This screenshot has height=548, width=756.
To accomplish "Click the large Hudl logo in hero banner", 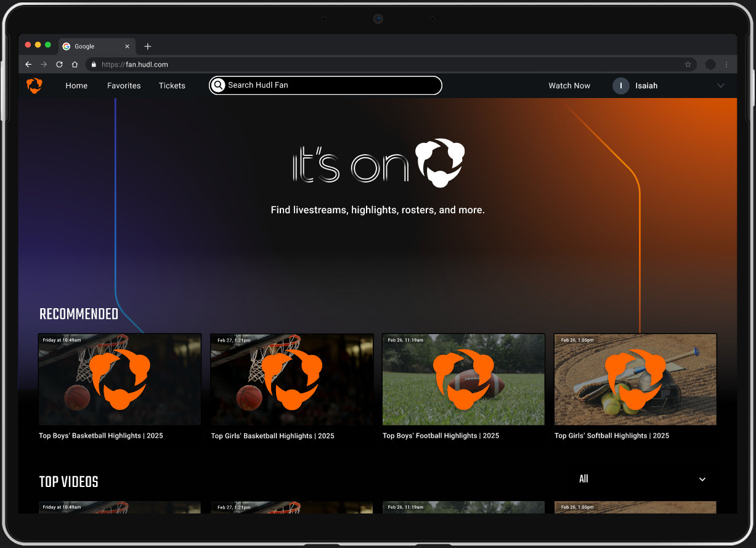I will [440, 163].
